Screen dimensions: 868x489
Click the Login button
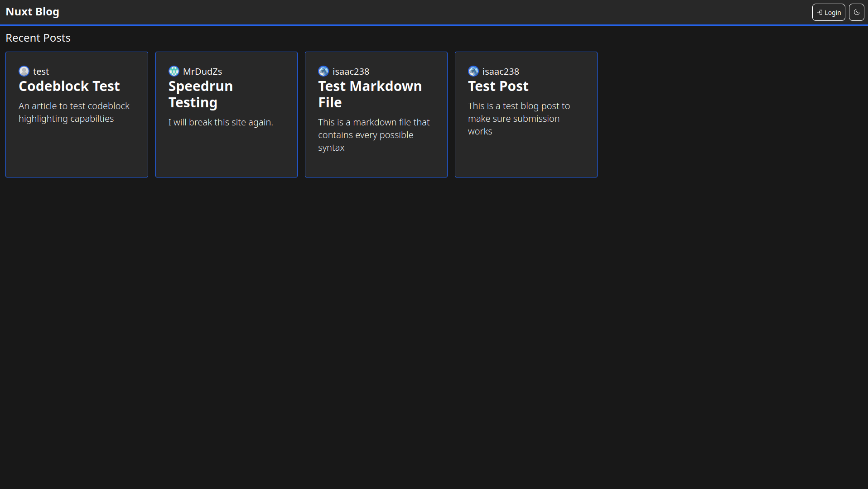coord(829,12)
